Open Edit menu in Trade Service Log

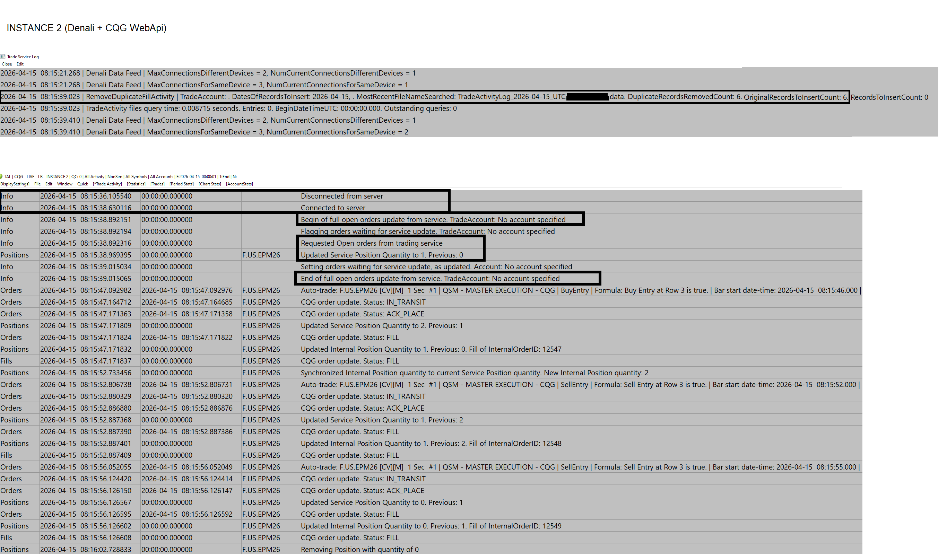coord(20,64)
